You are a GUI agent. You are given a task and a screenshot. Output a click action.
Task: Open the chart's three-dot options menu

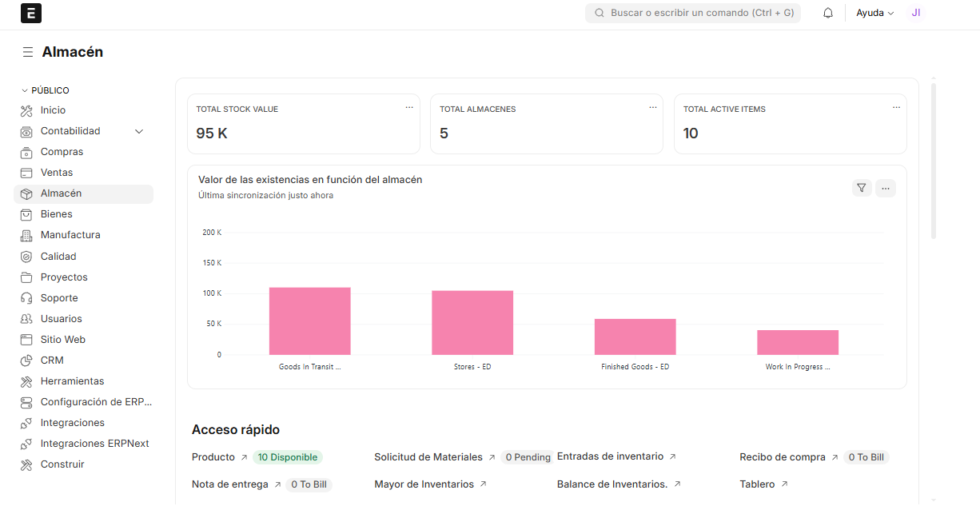pos(885,188)
